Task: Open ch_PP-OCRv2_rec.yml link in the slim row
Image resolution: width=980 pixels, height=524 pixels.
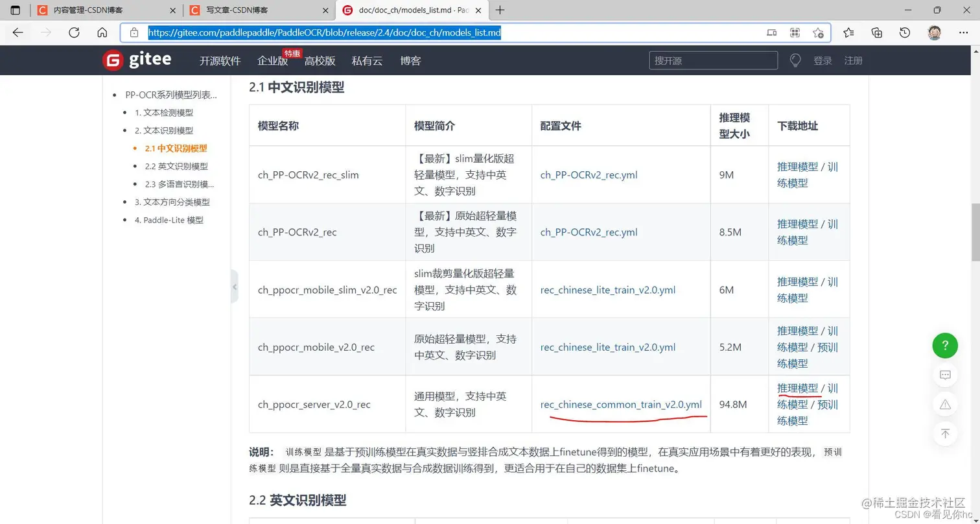Action: [589, 174]
